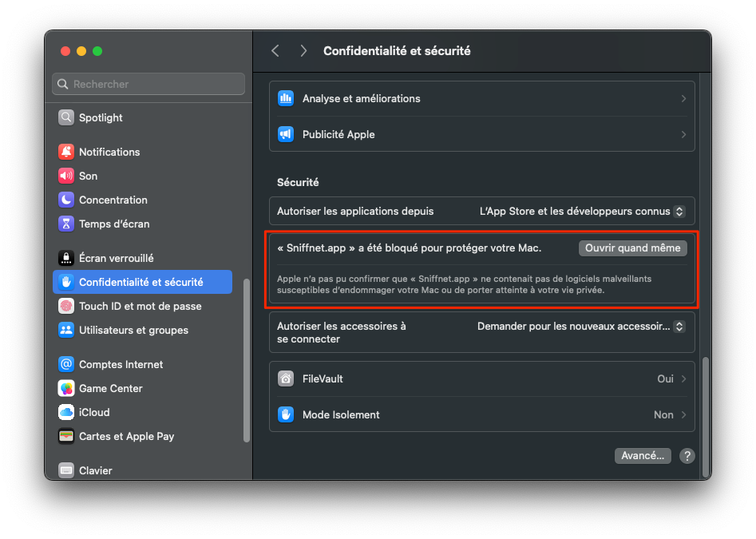Image resolution: width=756 pixels, height=539 pixels.
Task: Click the Écran verrouillé lock icon
Action: point(66,258)
